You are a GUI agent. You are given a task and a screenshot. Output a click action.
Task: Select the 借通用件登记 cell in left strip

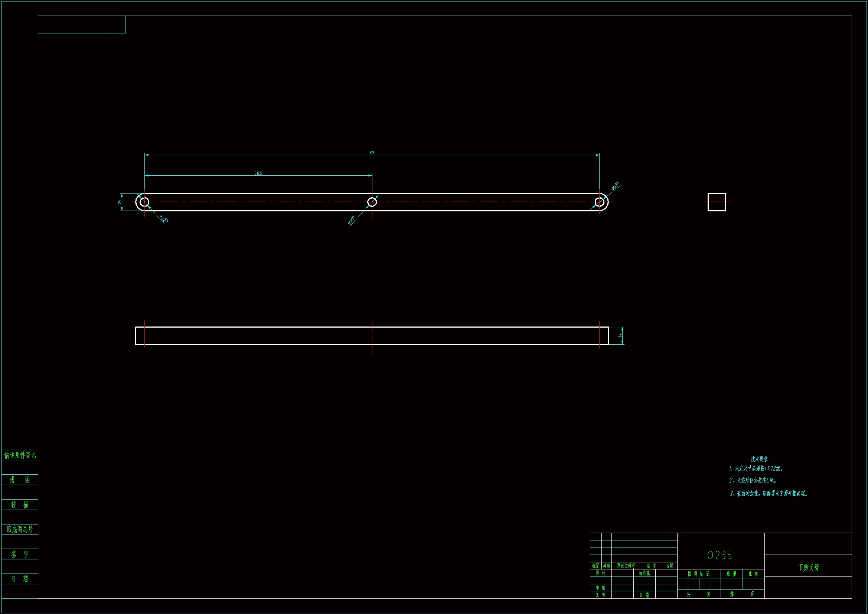[x=20, y=455]
